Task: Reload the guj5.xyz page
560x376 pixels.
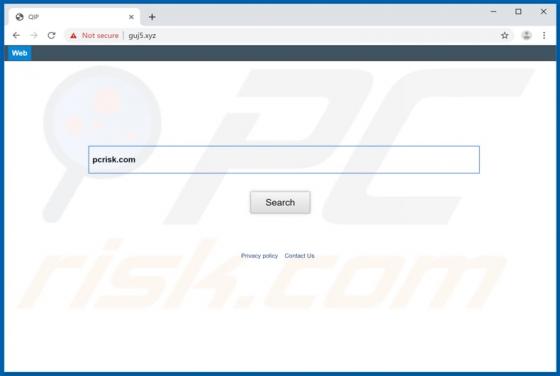Action: (51, 35)
